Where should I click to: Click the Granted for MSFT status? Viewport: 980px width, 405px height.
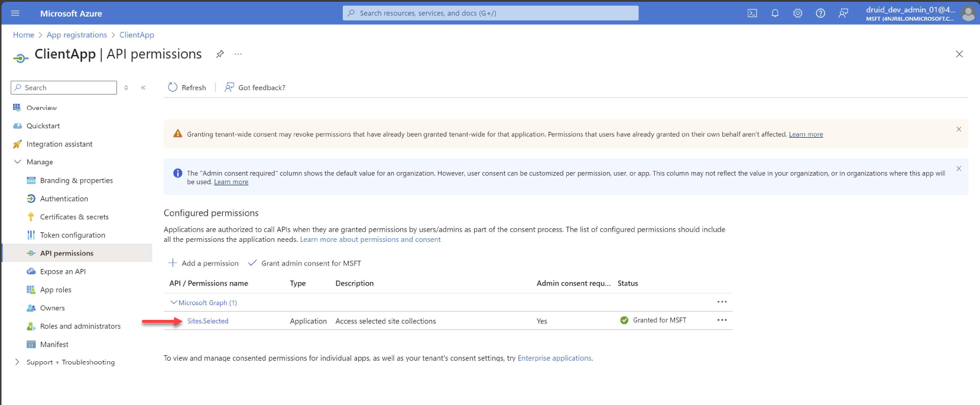click(x=653, y=320)
